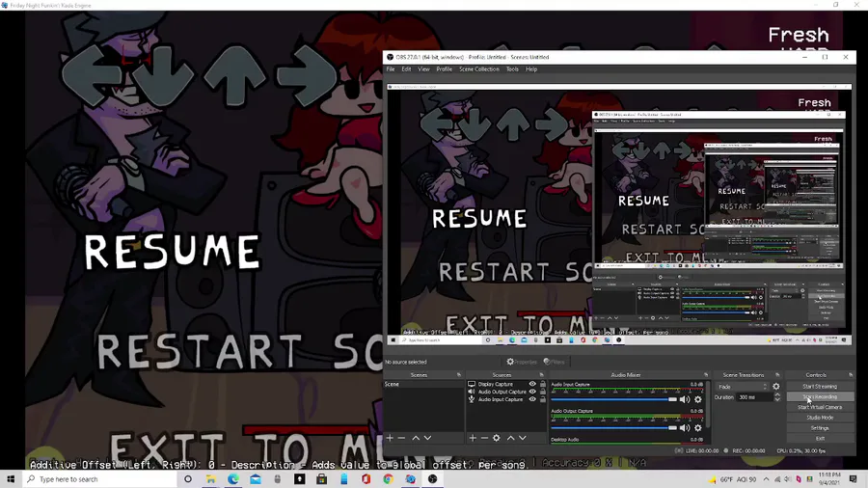
Task: Remove source with minus icon in Sources
Action: click(484, 438)
